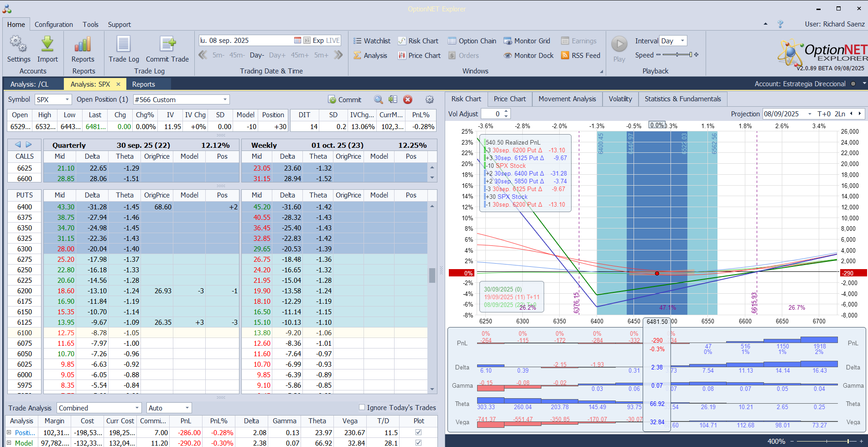Screen dimensions: 868x447
Task: Open Risk Chart from ribbon Windows group
Action: click(418, 41)
